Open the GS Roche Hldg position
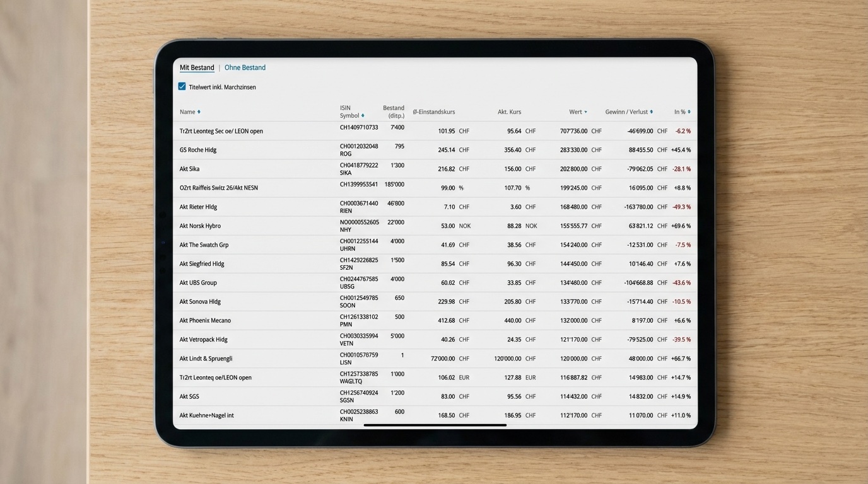Viewport: 868px width, 484px height. click(198, 150)
